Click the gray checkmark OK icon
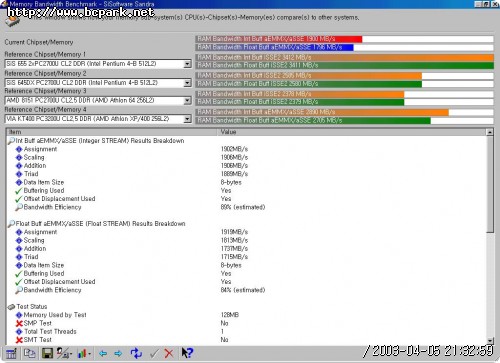The image size is (500, 363). (154, 353)
